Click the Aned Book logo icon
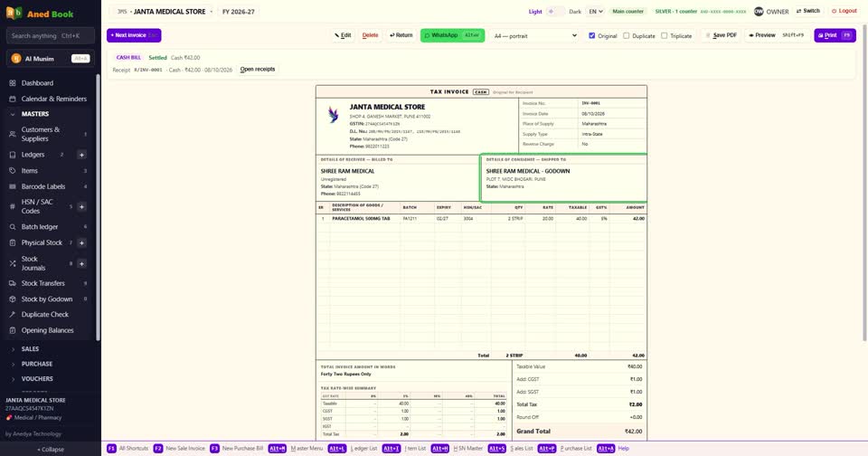 (14, 13)
